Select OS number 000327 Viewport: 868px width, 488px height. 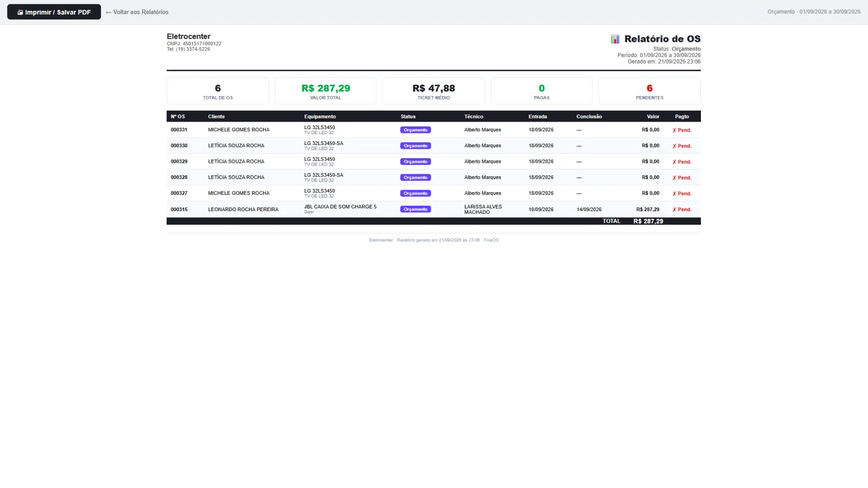tap(179, 193)
